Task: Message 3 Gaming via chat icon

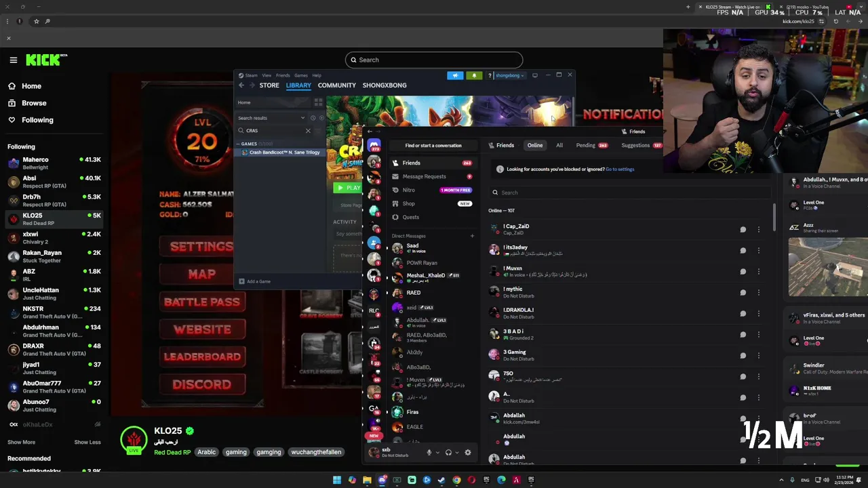Action: 743,355
